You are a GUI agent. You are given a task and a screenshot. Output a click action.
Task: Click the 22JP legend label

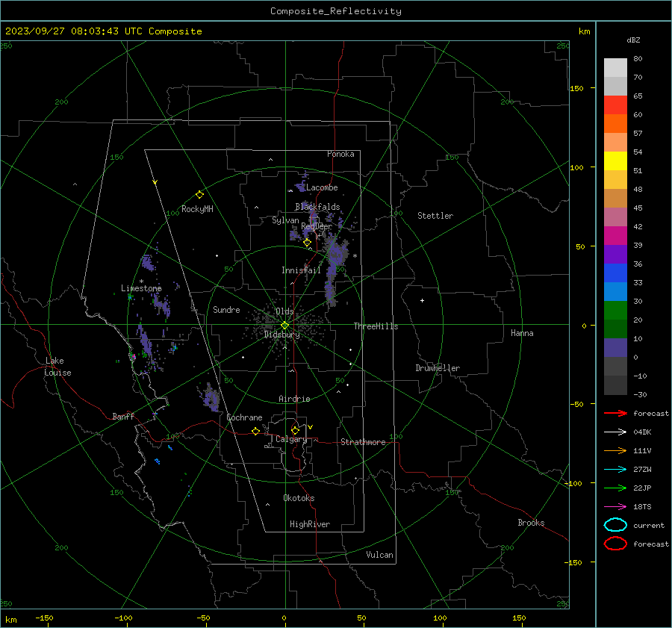642,488
